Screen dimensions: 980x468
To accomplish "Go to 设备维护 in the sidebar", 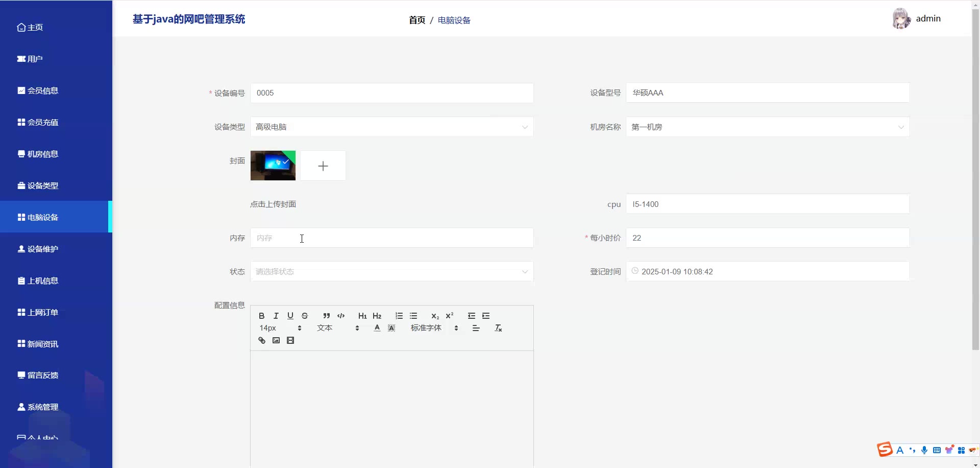I will point(43,249).
